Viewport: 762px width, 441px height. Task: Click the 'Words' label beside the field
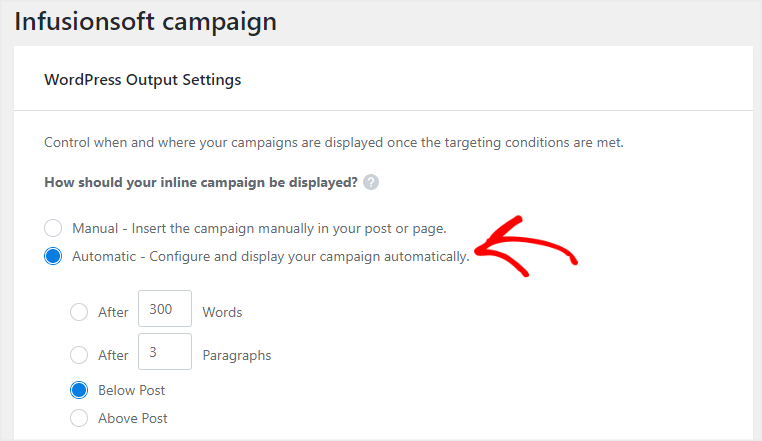coord(222,312)
